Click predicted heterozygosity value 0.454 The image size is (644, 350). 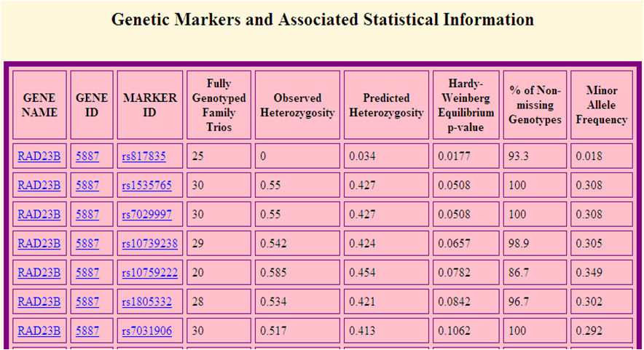click(x=362, y=272)
